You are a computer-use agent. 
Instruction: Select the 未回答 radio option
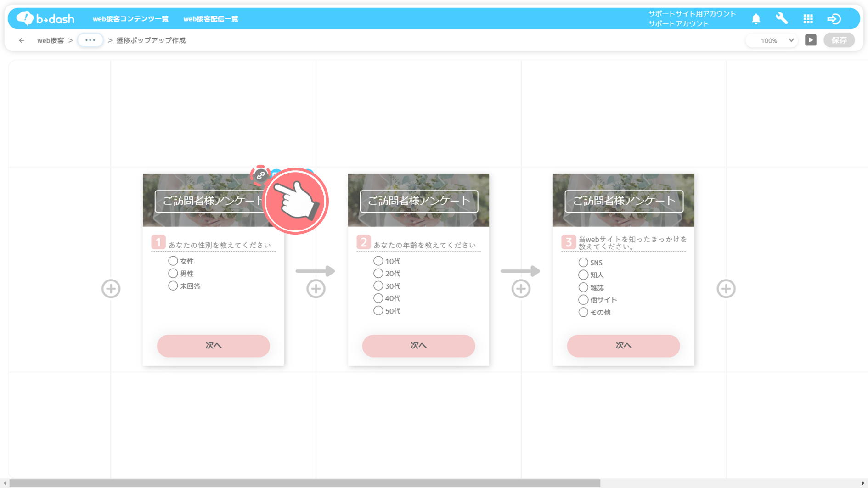[x=173, y=286]
